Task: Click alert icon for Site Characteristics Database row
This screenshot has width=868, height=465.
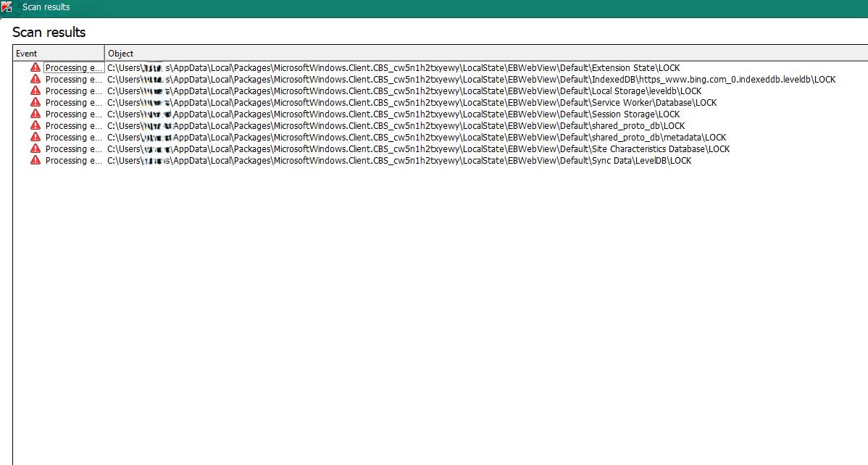Action: click(x=35, y=148)
